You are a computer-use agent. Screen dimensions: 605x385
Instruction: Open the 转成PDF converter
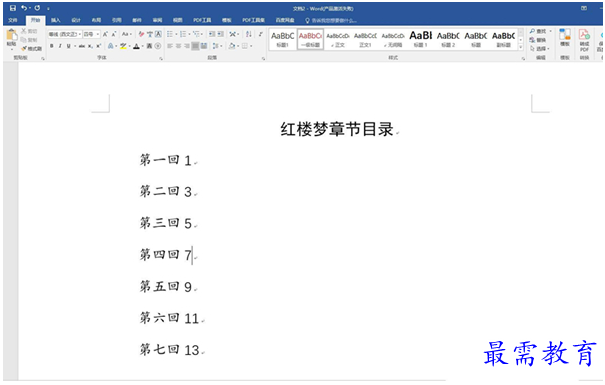click(584, 40)
